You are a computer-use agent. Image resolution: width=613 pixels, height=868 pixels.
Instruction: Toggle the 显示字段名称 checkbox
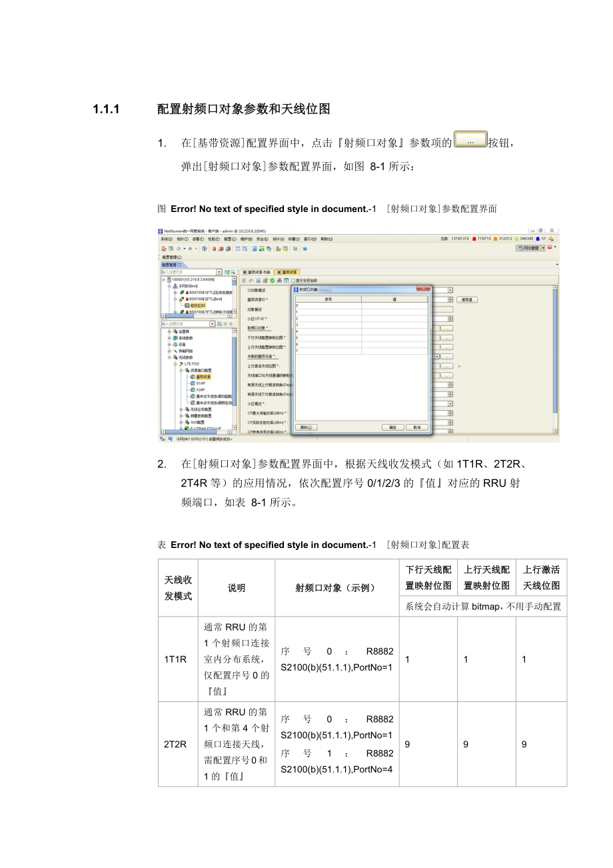[293, 280]
